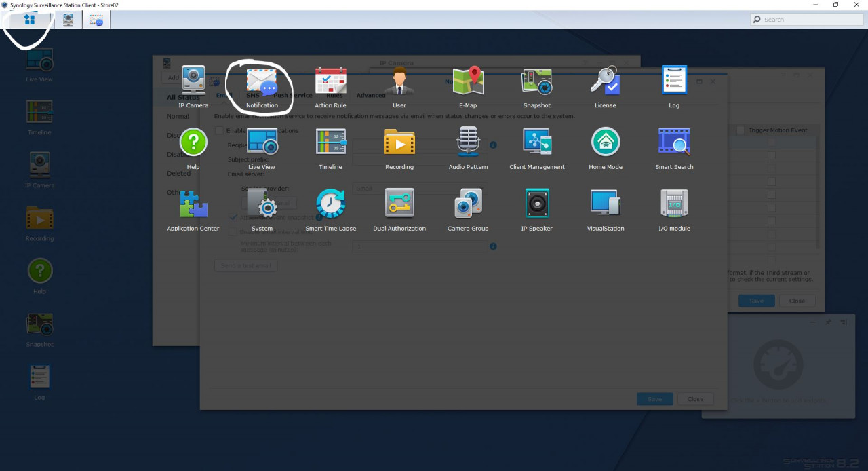Image resolution: width=868 pixels, height=471 pixels.
Task: Select All Status filter in IP Camera
Action: pyautogui.click(x=183, y=98)
